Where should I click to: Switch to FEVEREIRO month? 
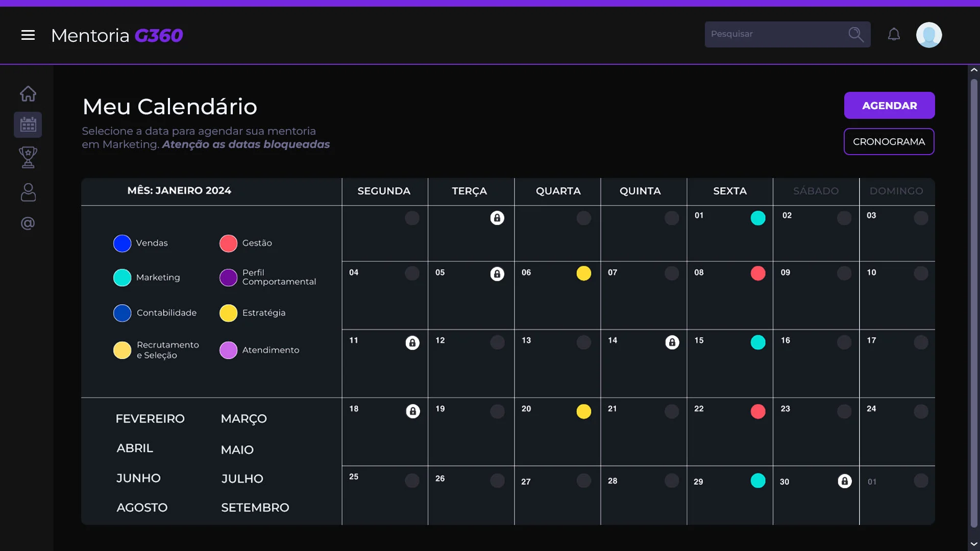tap(150, 419)
